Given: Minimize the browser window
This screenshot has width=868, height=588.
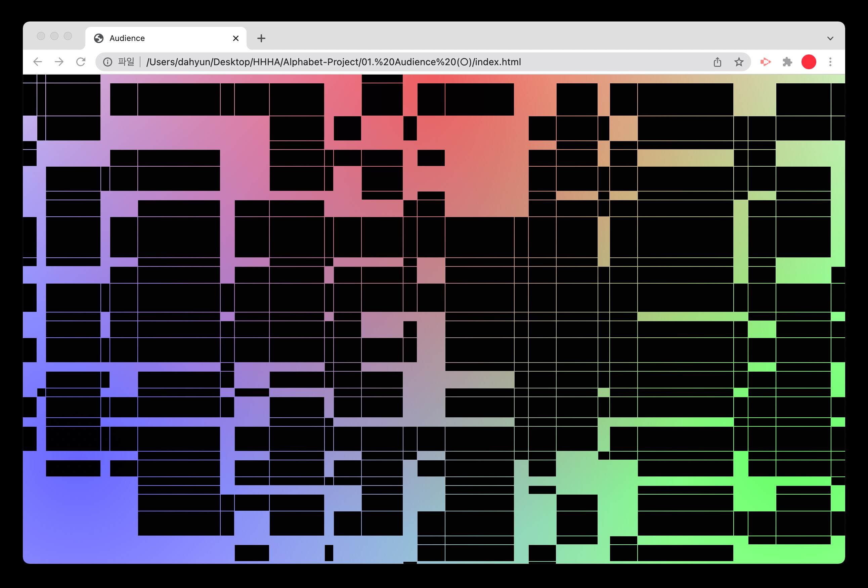Looking at the screenshot, I should pos(54,36).
